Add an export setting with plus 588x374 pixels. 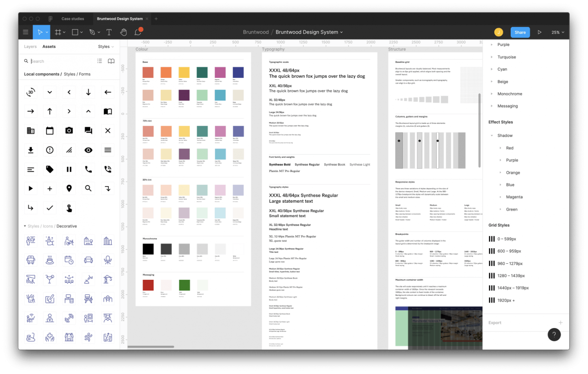[560, 323]
